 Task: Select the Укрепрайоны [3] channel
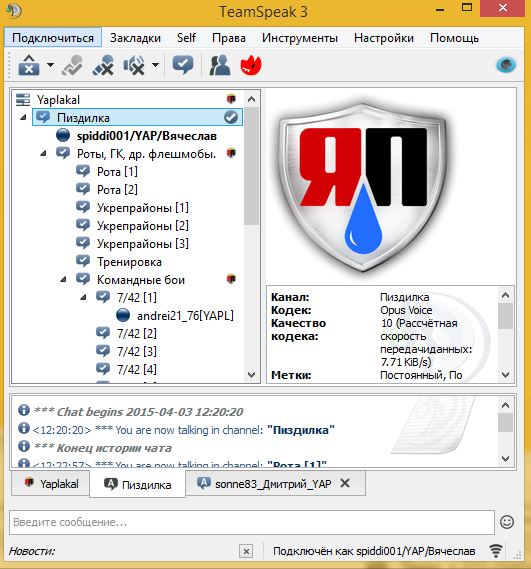(x=143, y=243)
